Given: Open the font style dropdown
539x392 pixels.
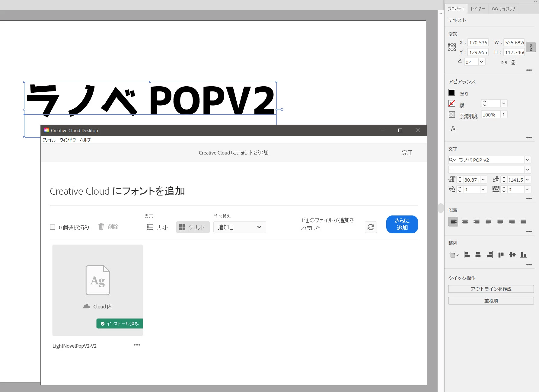Looking at the screenshot, I should tap(528, 170).
